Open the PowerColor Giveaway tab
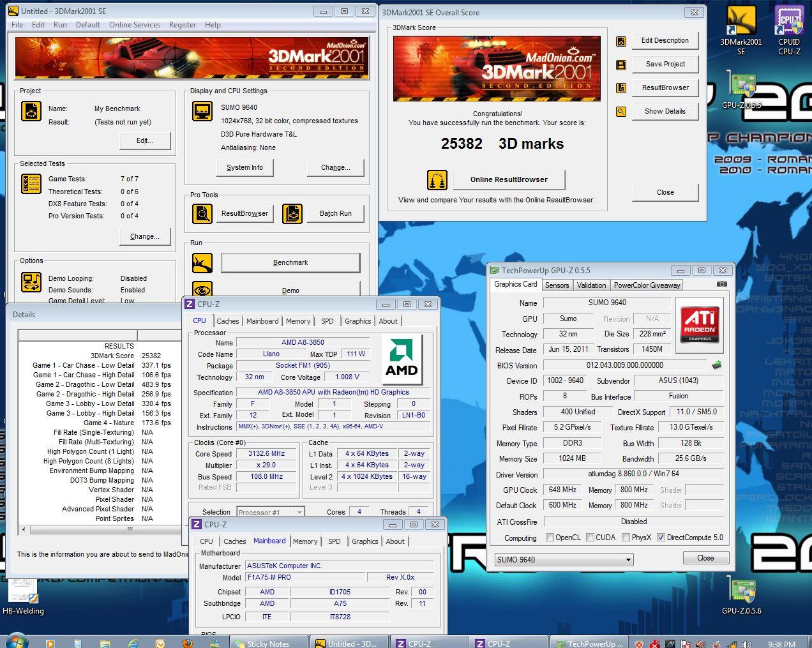 [647, 285]
